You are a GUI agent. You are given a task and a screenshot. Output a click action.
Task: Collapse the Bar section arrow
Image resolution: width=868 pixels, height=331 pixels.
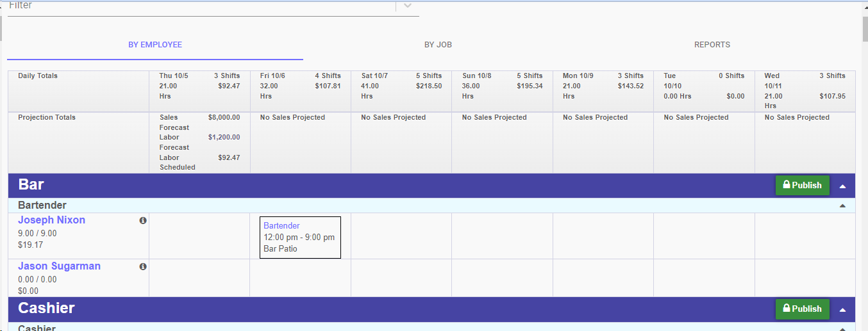[x=843, y=186]
